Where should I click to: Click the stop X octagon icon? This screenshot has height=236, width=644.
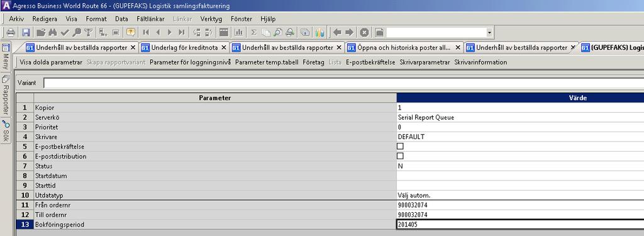364,33
